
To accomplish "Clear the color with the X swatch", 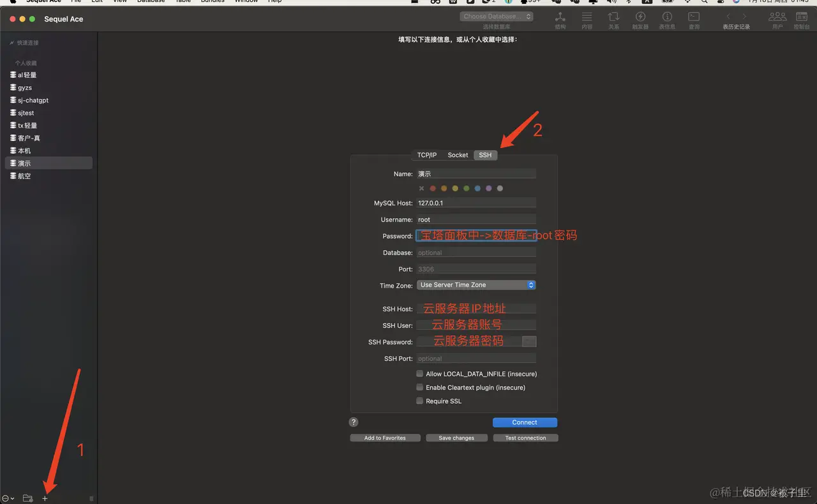I will [421, 188].
